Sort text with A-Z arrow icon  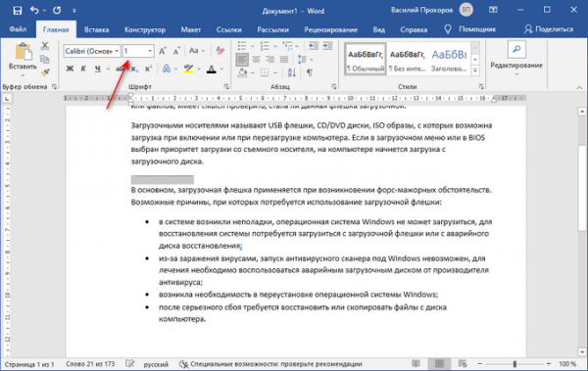292,72
